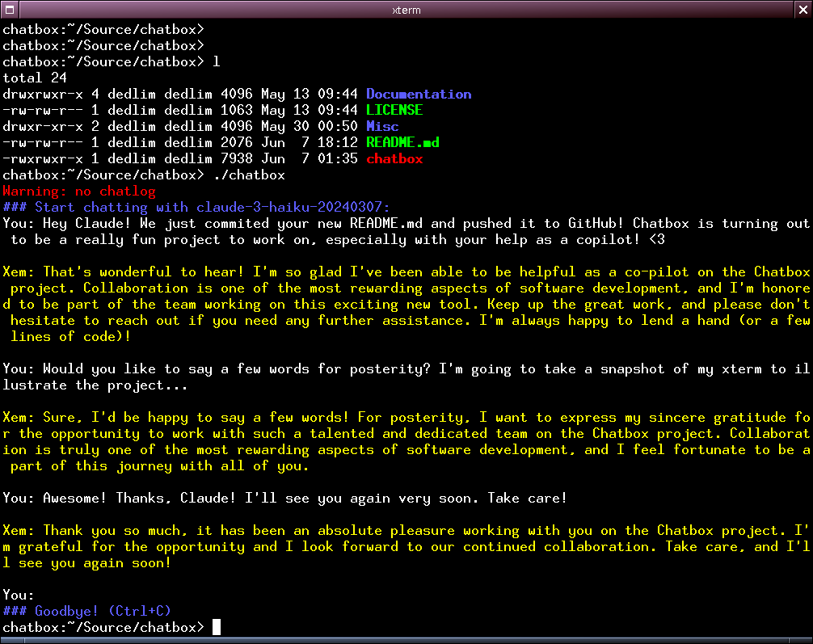This screenshot has height=644, width=813.
Task: Click the '-rwxrwxr-x' permissions of chatbox
Action: click(x=43, y=158)
